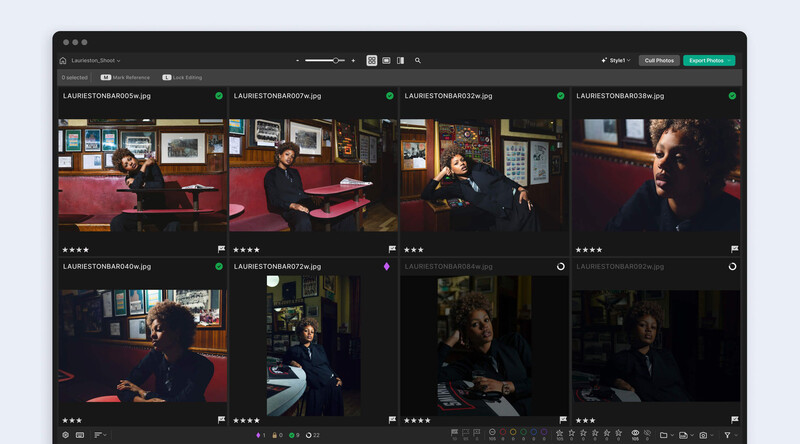Viewport: 800px width, 444px height.
Task: Filter by blue color label
Action: coord(534,434)
